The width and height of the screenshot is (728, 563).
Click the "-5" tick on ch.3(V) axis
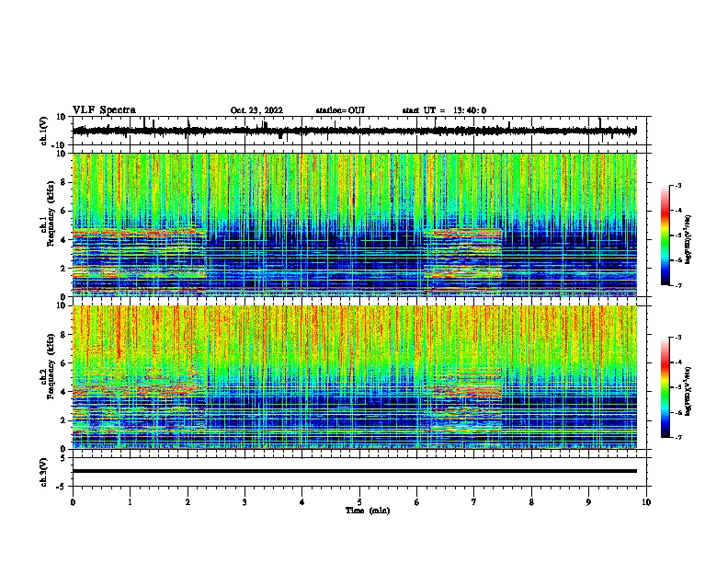[x=62, y=487]
